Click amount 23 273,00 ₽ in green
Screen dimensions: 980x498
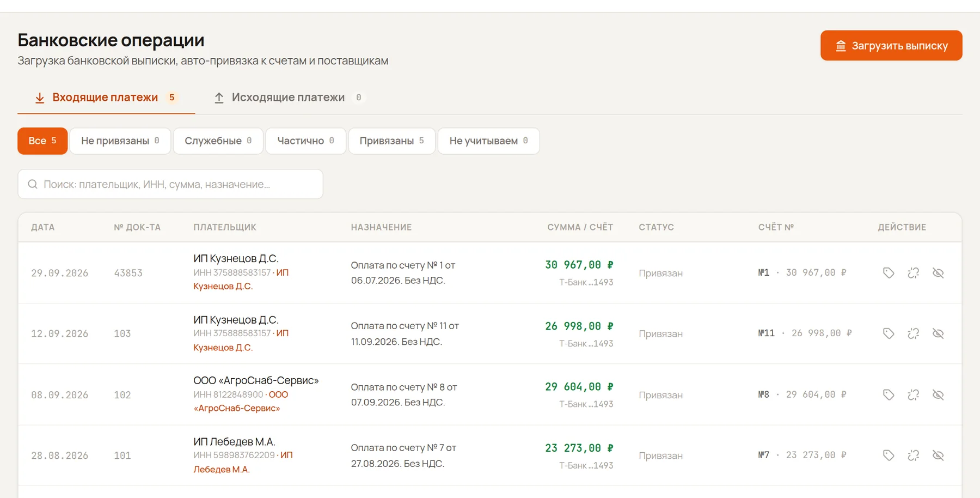[x=579, y=448]
